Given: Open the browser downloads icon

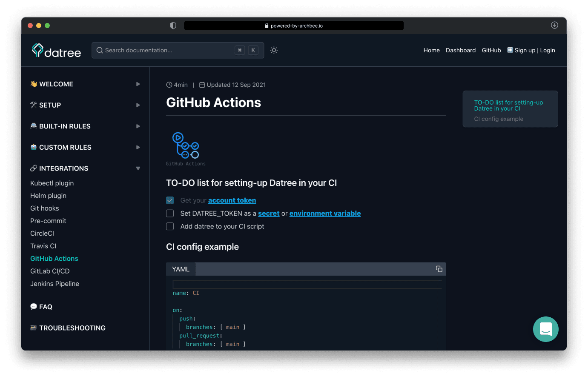Looking at the screenshot, I should click(x=554, y=25).
